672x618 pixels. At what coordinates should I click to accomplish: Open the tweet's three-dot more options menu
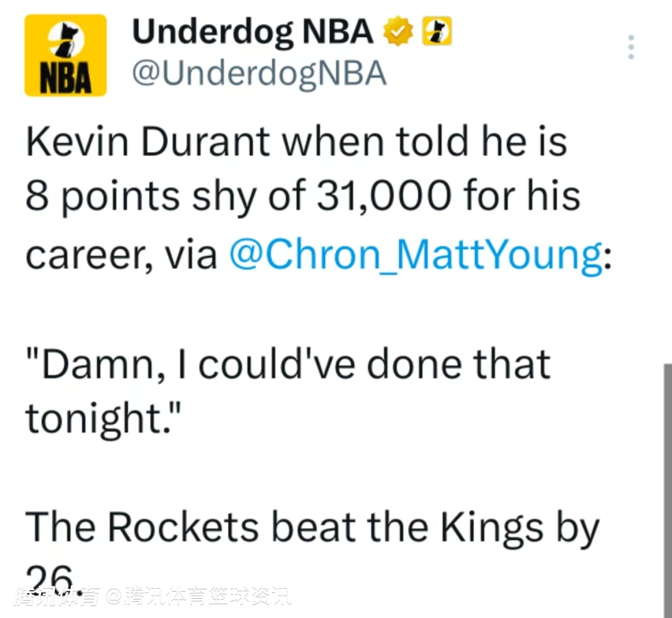631,47
